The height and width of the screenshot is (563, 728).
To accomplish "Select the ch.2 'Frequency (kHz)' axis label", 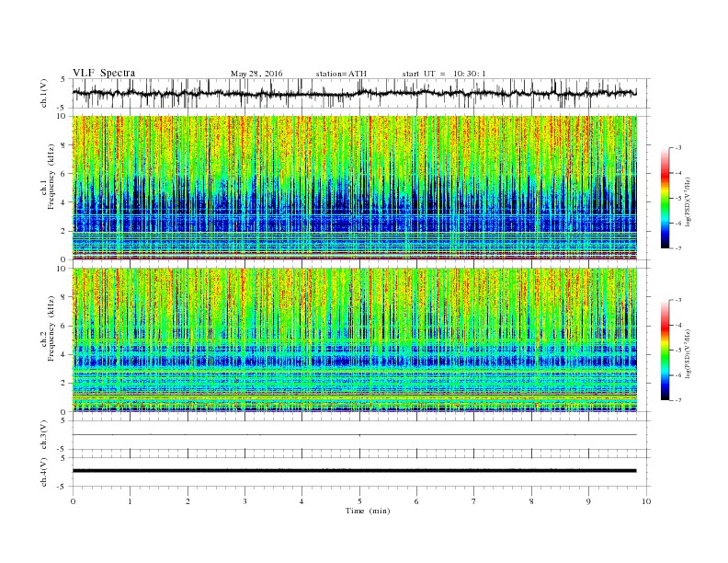I will point(51,327).
